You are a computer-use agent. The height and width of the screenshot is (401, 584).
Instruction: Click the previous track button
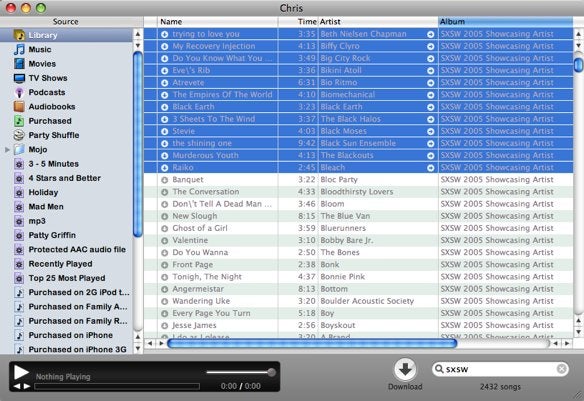coord(17,386)
